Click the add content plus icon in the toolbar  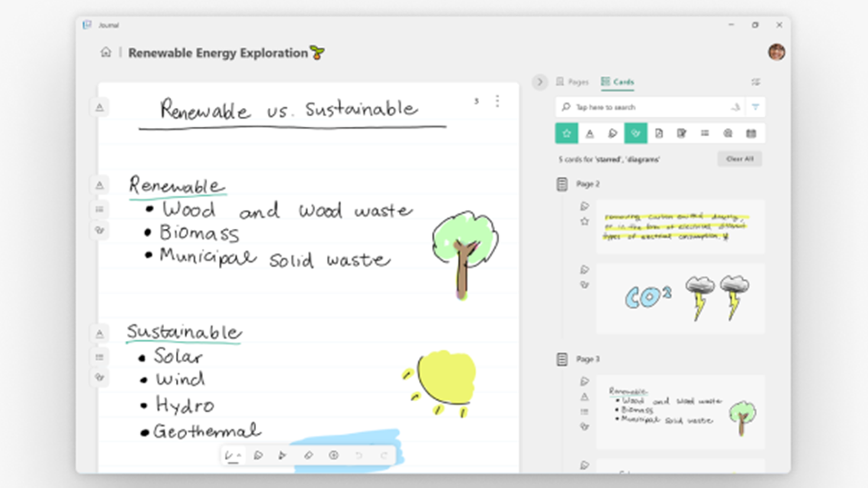[x=334, y=455]
